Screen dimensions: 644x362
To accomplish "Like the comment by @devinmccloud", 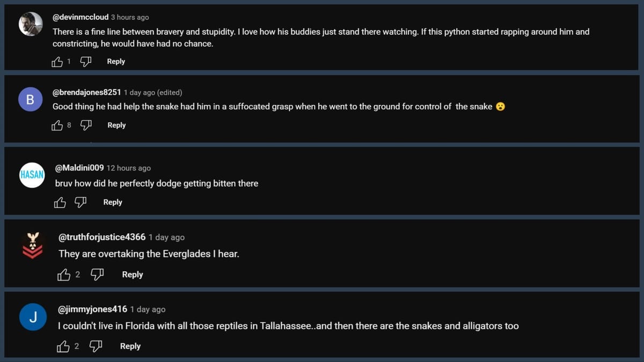I will tap(57, 62).
